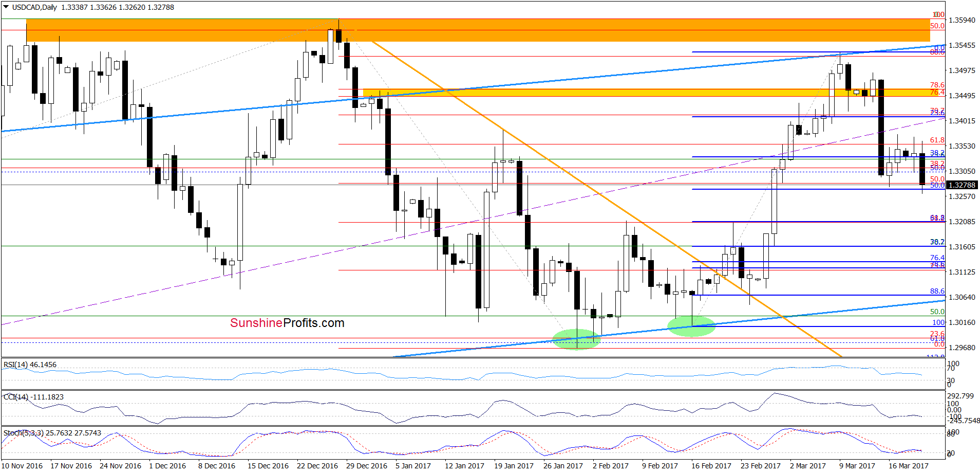980x473 pixels.
Task: Open the chart menu triangle beside USDCAD,Daily
Action: [6, 7]
